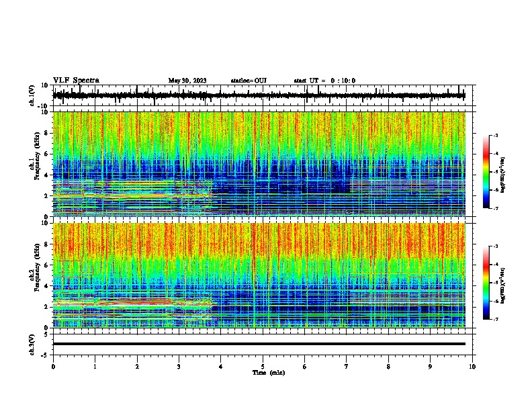
Task: Click the time axis tick label "1"
Action: pos(95,367)
